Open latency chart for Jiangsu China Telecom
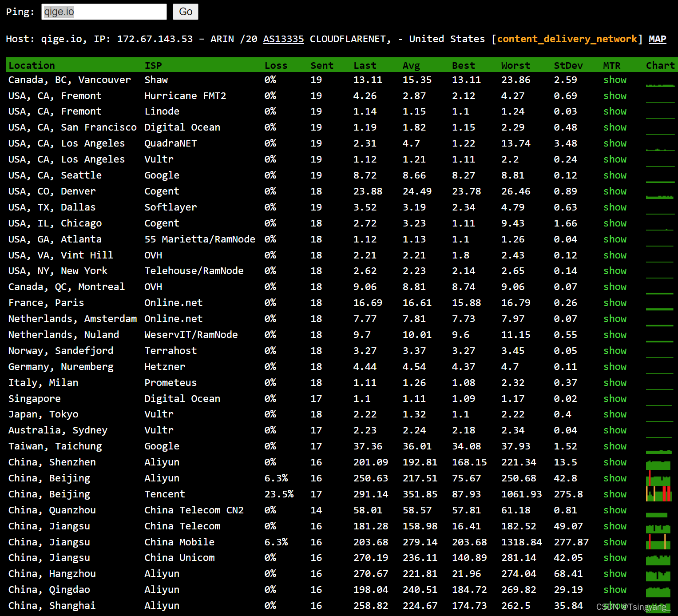Viewport: 678px width, 616px height. pyautogui.click(x=658, y=528)
